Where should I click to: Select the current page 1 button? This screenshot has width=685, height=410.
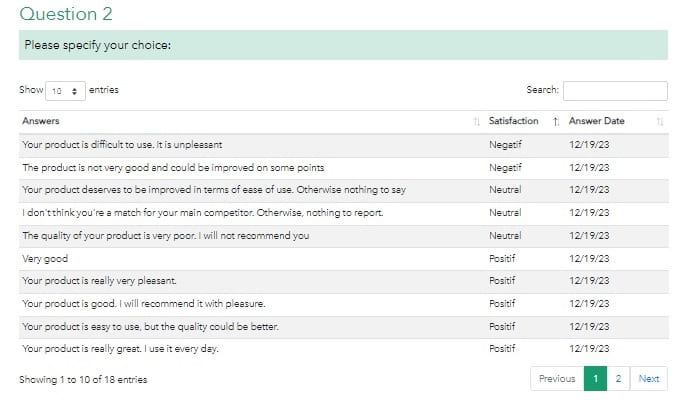click(595, 379)
